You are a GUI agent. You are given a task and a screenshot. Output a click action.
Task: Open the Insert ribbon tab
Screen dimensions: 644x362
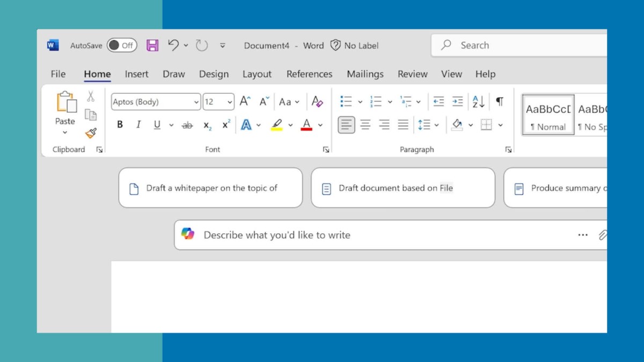pyautogui.click(x=136, y=74)
